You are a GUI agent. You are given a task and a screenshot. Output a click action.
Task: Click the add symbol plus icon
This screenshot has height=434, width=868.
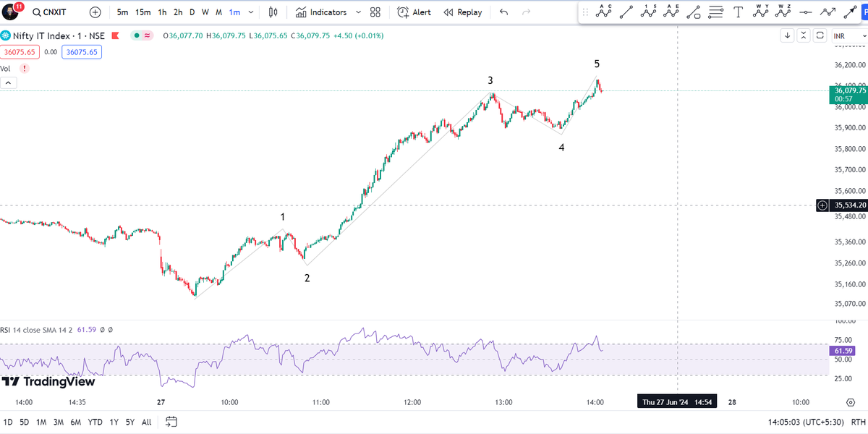pos(95,12)
